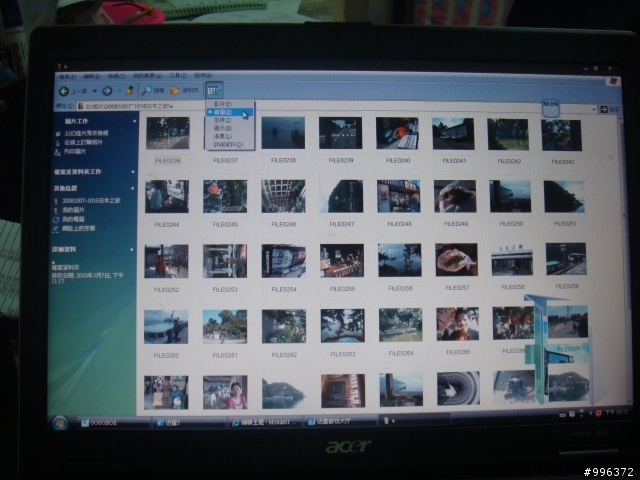Viewport: 640px width, 480px height.
Task: Open the address bar dropdown arrow
Action: tap(593, 109)
